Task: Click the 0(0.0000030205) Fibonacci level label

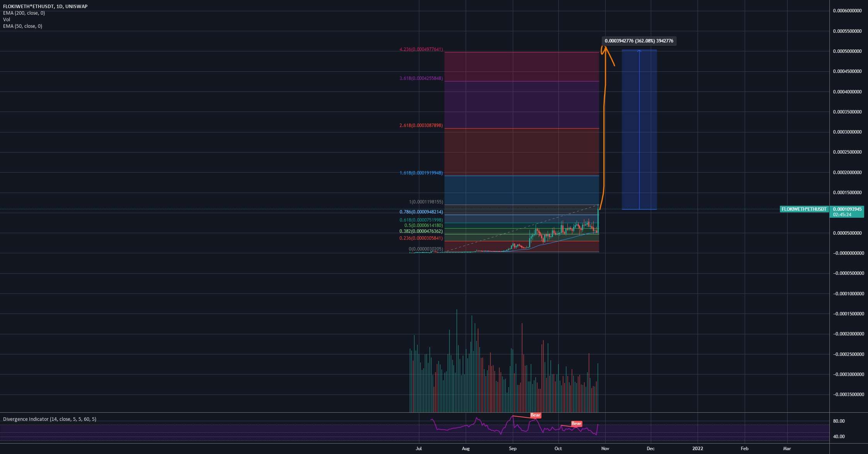Action: coord(426,249)
